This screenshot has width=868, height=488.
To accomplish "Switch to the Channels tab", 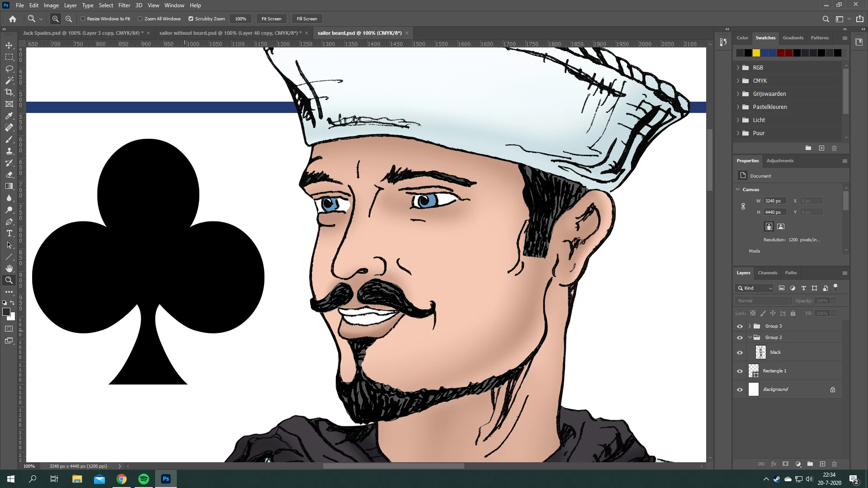I will click(x=767, y=273).
